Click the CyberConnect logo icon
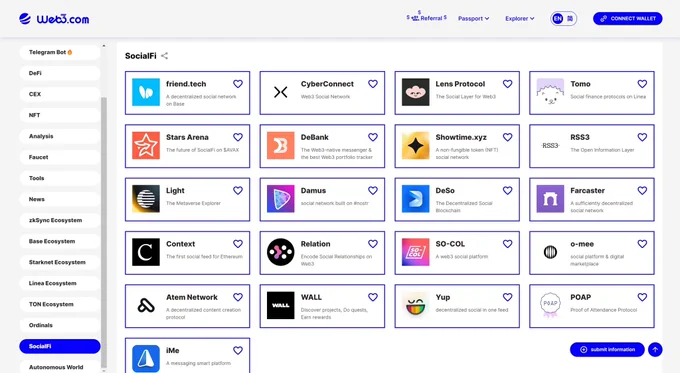The height and width of the screenshot is (373, 680). (x=281, y=92)
